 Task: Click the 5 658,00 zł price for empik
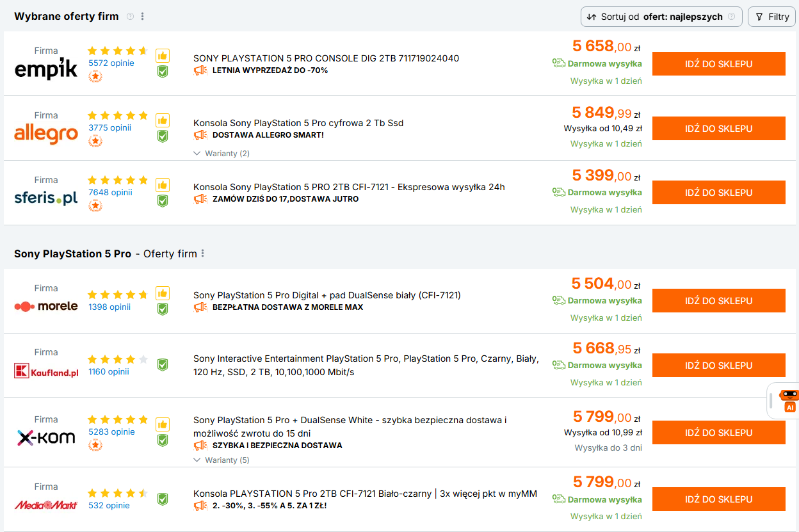[x=606, y=46]
